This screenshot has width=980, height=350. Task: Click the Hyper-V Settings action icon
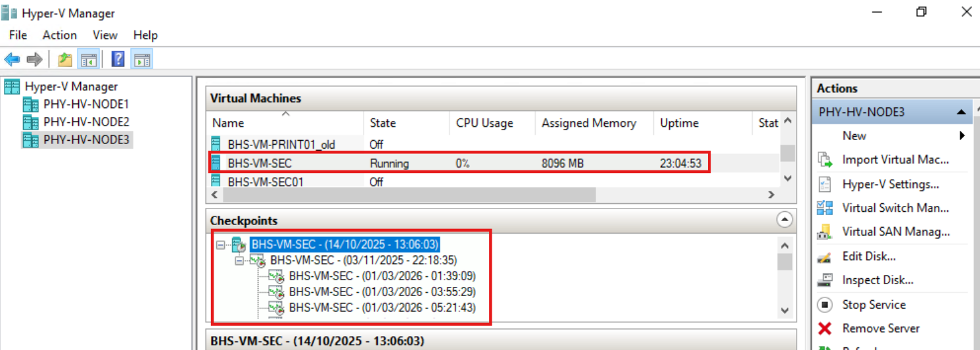point(825,184)
